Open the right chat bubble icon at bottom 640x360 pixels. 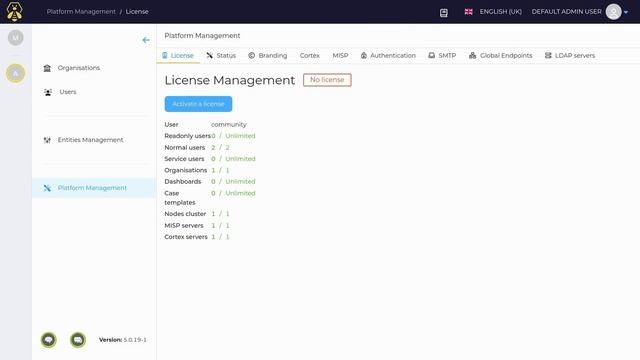(78, 340)
